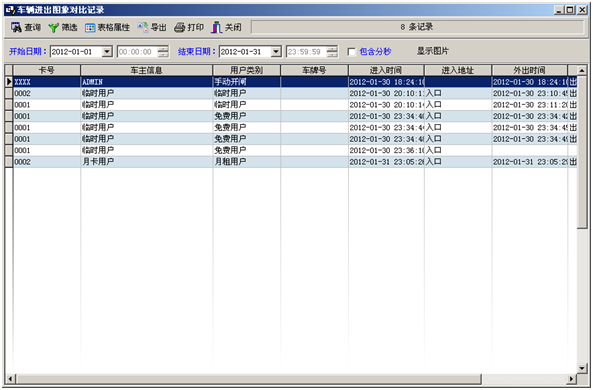The height and width of the screenshot is (390, 593).
Task: Click the current row indicator arrow
Action: point(9,82)
